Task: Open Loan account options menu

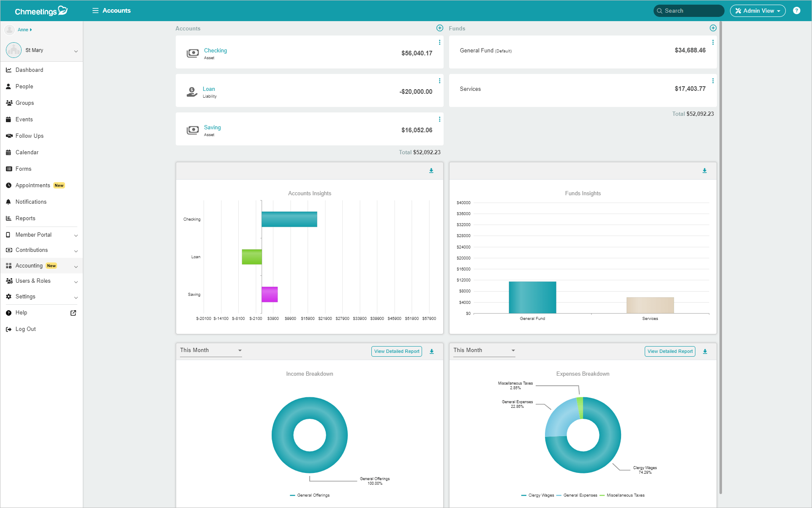Action: click(x=440, y=81)
